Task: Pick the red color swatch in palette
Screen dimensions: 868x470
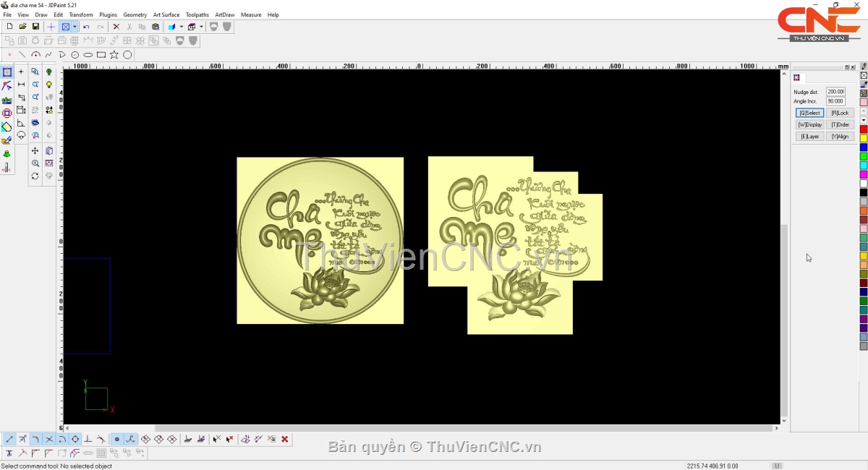Action: (864, 129)
